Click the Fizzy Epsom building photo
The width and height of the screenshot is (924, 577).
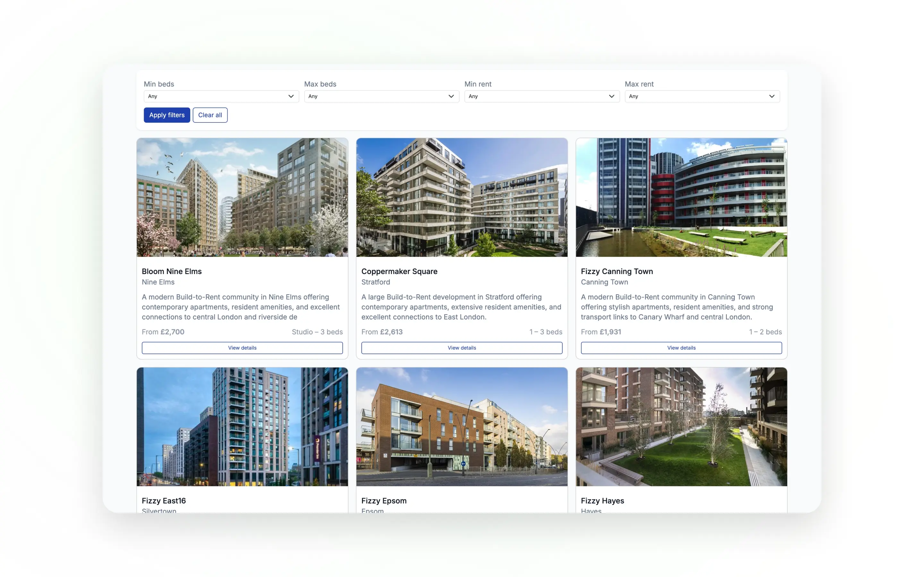click(x=462, y=427)
